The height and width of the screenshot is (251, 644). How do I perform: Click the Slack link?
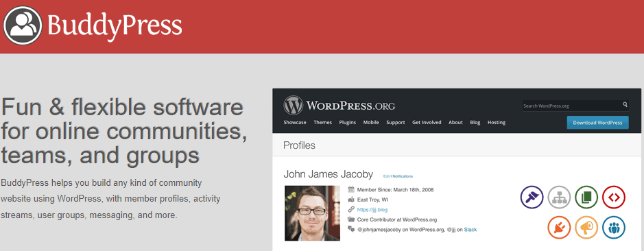pyautogui.click(x=470, y=230)
